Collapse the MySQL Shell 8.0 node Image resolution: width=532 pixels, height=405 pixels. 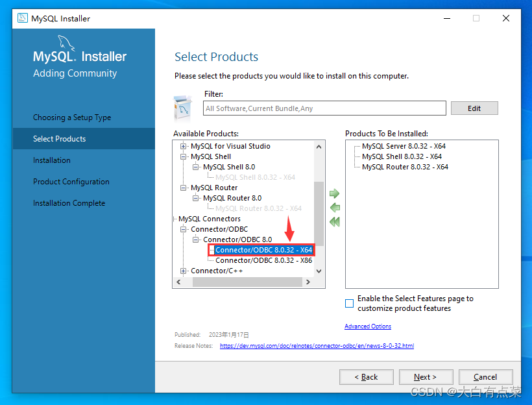coord(195,167)
